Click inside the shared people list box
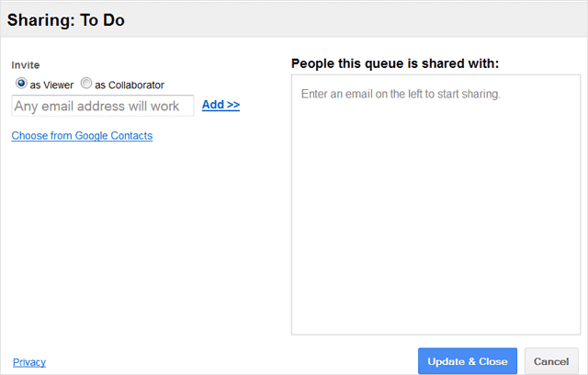This screenshot has height=375, width=588. pyautogui.click(x=435, y=204)
